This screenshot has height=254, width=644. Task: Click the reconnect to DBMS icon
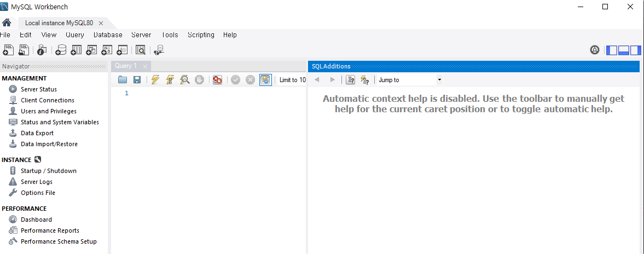pos(159,50)
